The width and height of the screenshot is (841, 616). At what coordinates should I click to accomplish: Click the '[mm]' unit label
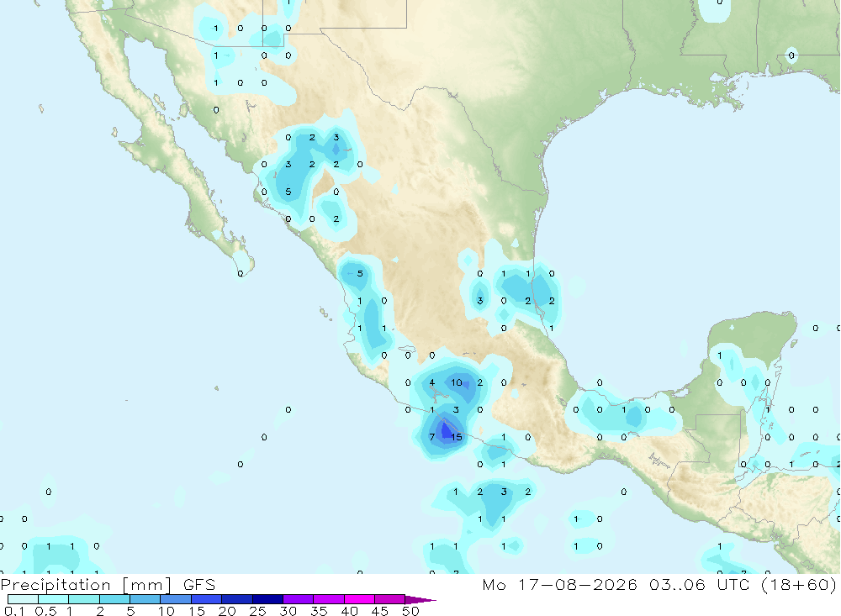pos(147,584)
